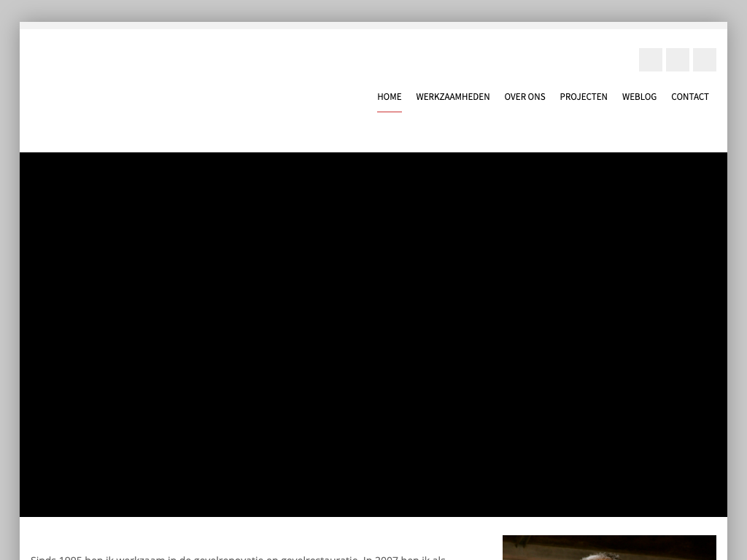The height and width of the screenshot is (560, 747).
Task: Navigate to Projecten in the menu
Action: pyautogui.click(x=583, y=97)
